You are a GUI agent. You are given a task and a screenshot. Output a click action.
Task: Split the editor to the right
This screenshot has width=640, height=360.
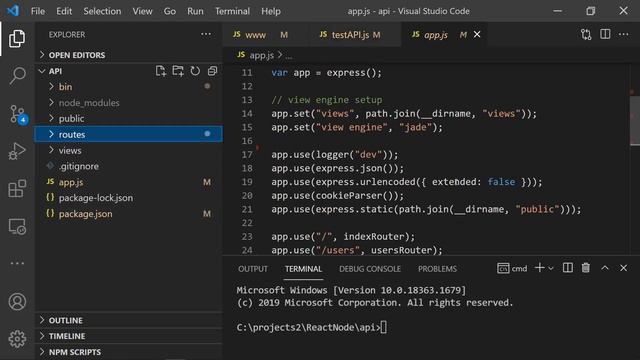tap(605, 34)
